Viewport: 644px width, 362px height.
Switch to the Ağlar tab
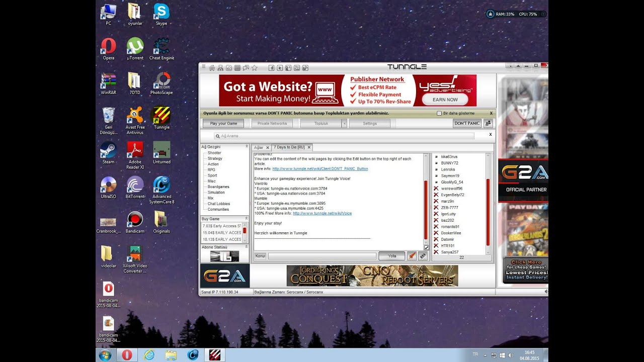[259, 147]
